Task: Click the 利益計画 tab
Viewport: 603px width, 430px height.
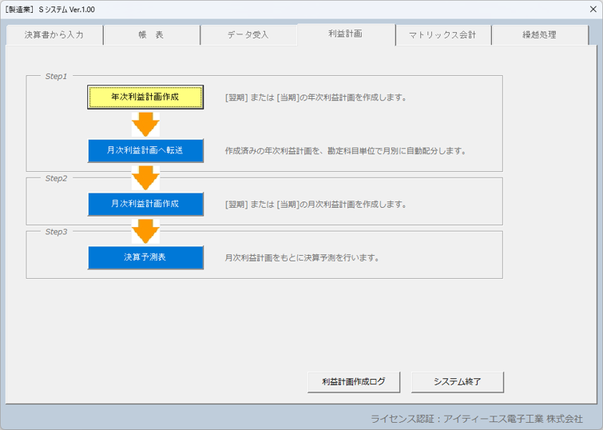Action: click(345, 34)
